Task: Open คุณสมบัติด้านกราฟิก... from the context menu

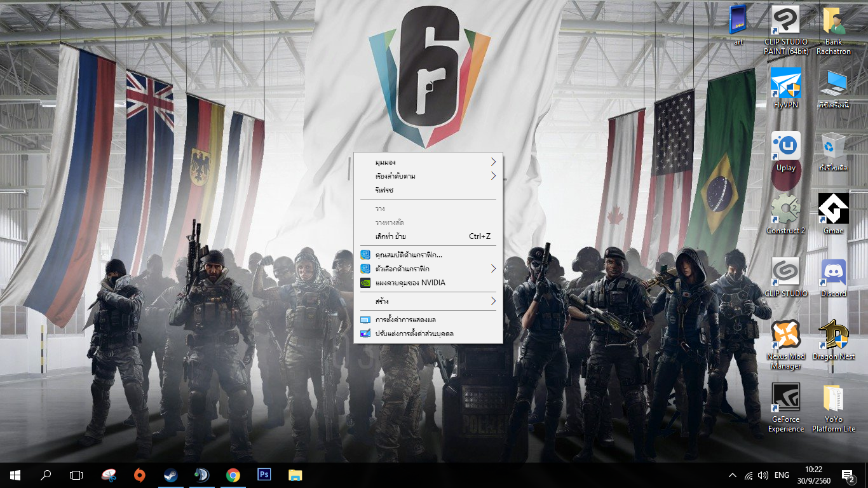Action: (x=428, y=255)
